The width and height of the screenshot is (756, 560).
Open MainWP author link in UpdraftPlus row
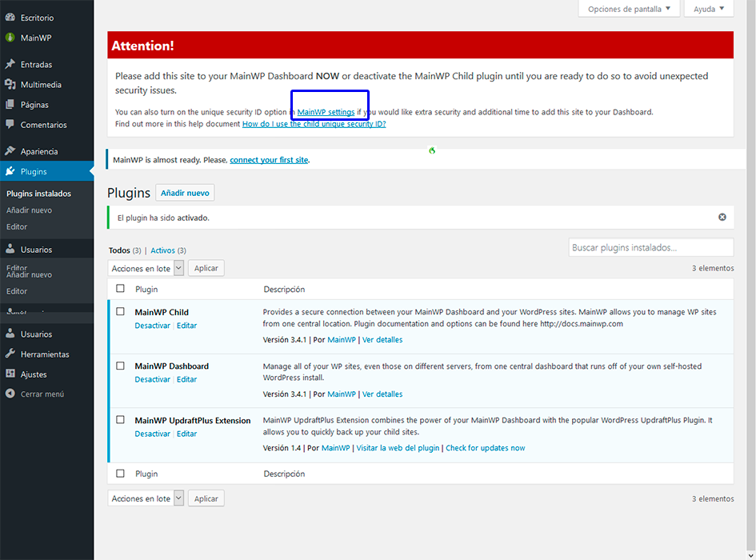(335, 448)
